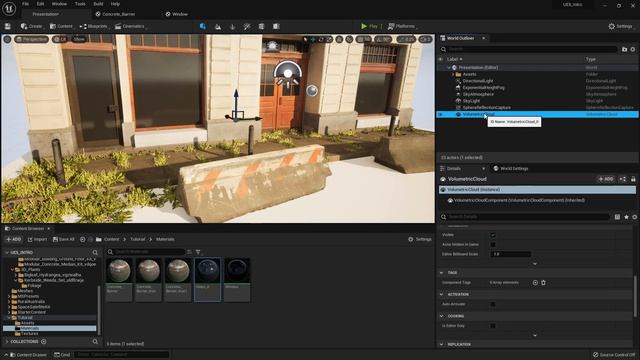This screenshot has width=640, height=360.
Task: Open the Window menu
Action: pyautogui.click(x=59, y=4)
